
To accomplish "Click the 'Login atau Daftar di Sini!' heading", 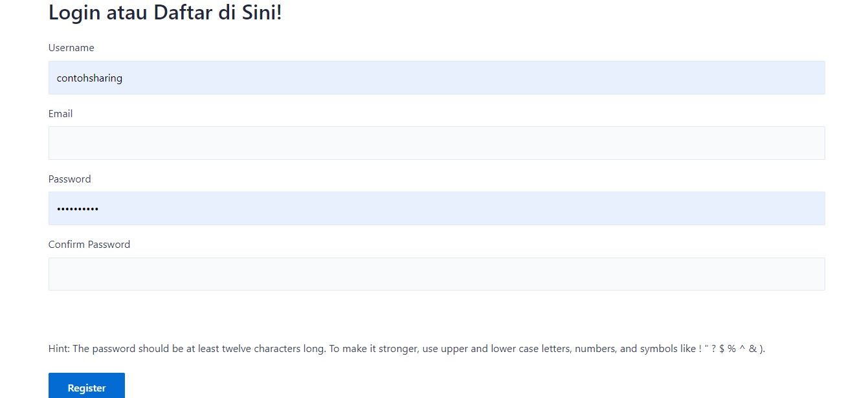I will [x=165, y=12].
